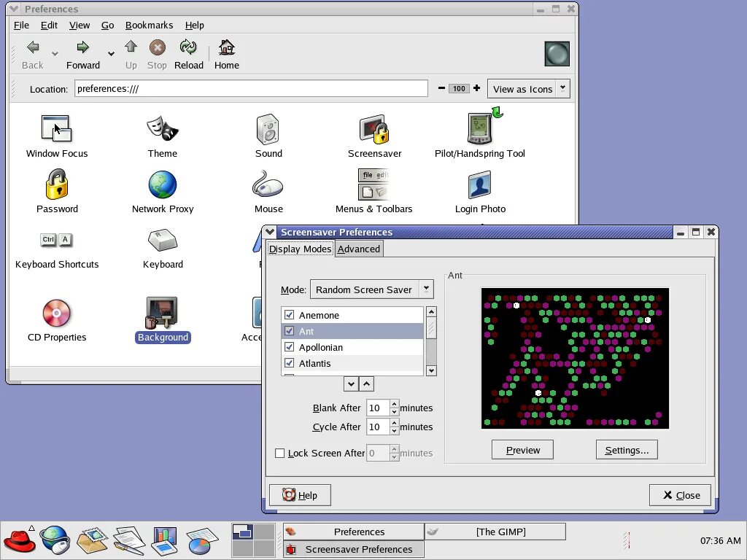Click the Ant screensaver preview image
The width and height of the screenshot is (747, 560).
(x=575, y=359)
